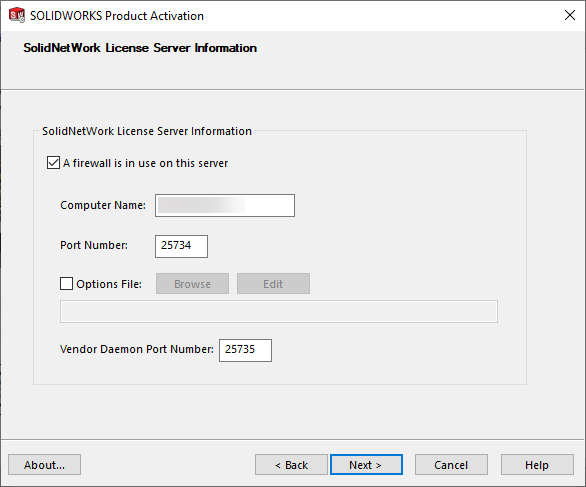
Task: Click the 'Port Number:' label
Action: 94,245
